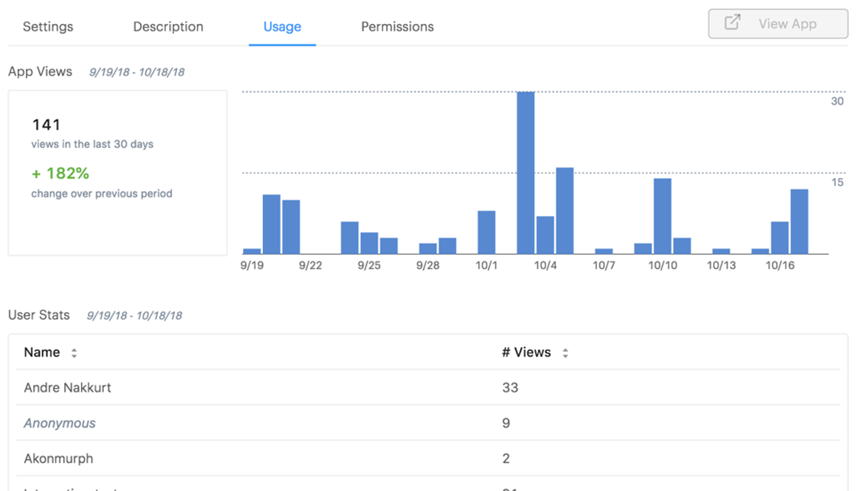Click the tallest bar in the chart
Screen dimensions: 868x491
[x=526, y=173]
